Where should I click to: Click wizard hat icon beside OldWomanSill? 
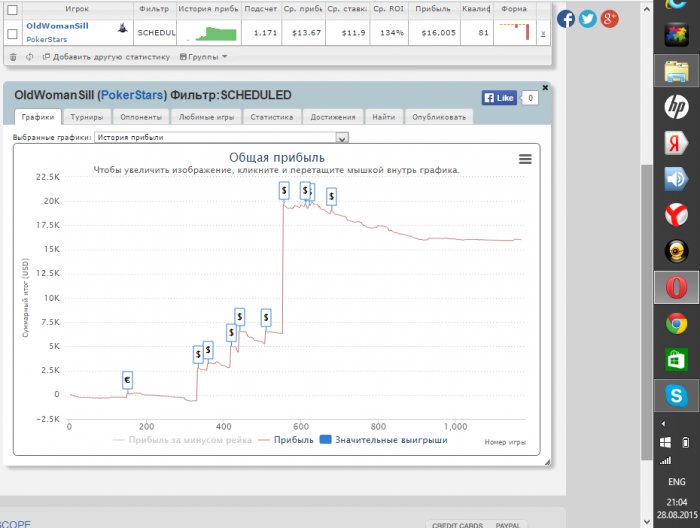point(122,28)
